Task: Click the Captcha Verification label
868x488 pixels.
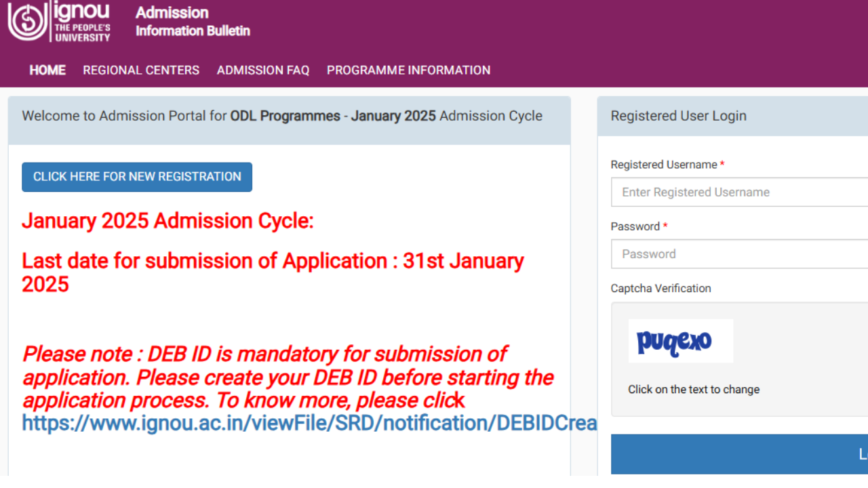Action: [661, 288]
